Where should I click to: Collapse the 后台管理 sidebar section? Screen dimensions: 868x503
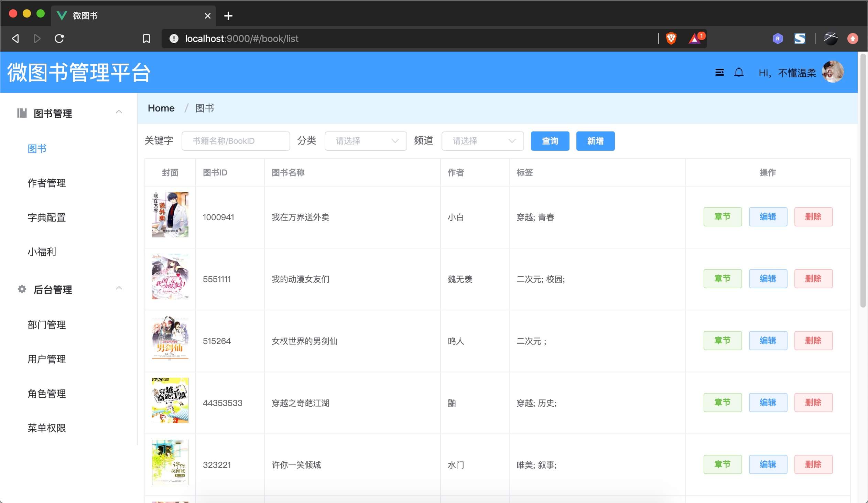pyautogui.click(x=119, y=288)
